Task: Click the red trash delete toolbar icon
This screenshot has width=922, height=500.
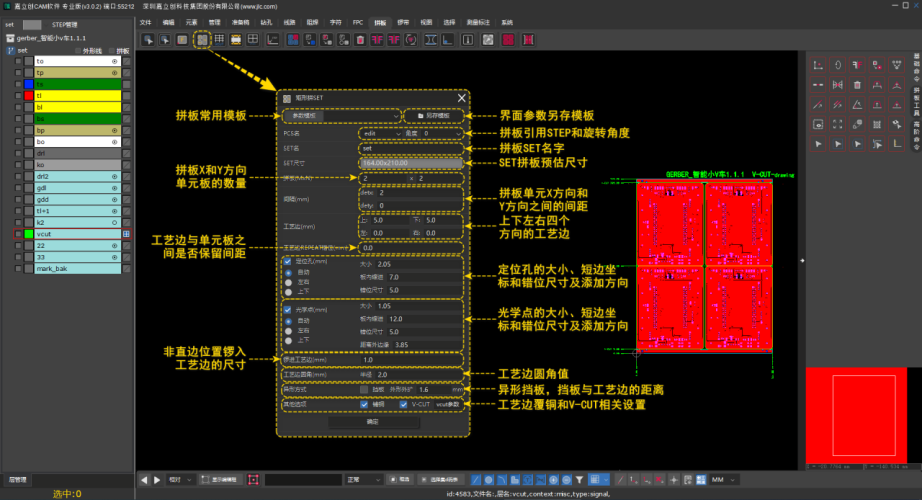Action: coord(360,40)
